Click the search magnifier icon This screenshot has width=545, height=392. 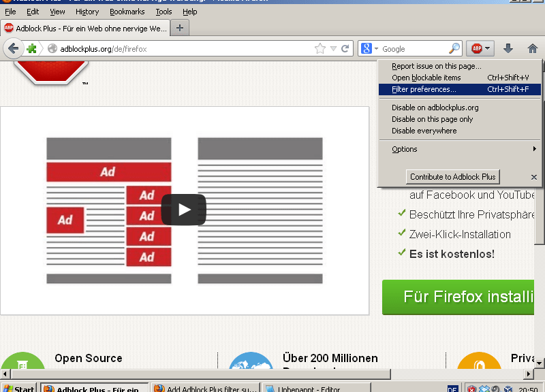click(x=454, y=48)
